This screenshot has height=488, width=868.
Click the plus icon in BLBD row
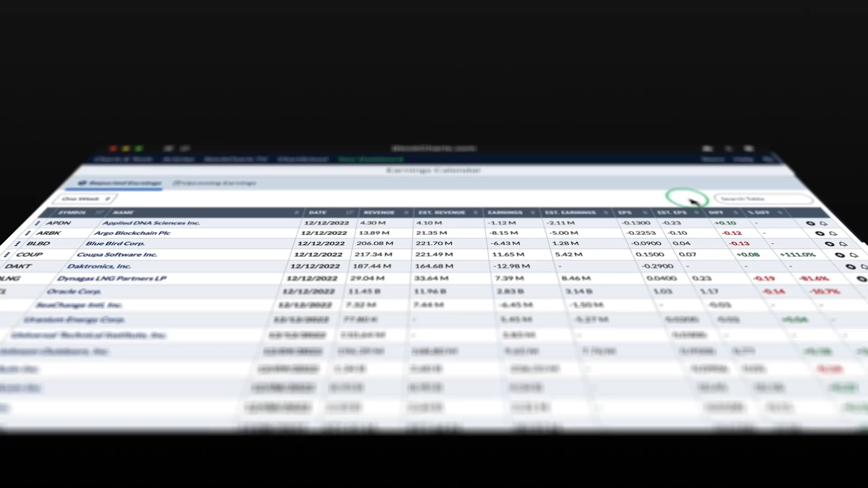click(829, 244)
